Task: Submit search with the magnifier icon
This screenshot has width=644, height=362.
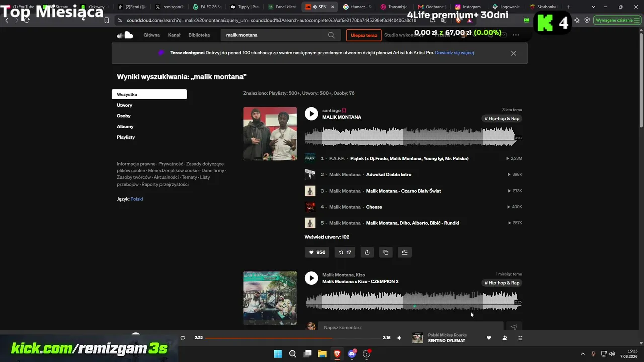Action: pos(331,35)
